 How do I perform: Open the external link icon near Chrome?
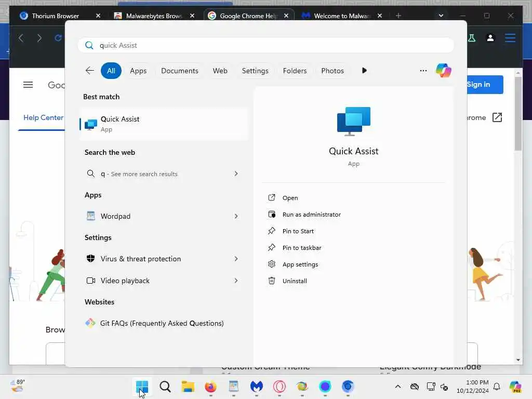497,117
